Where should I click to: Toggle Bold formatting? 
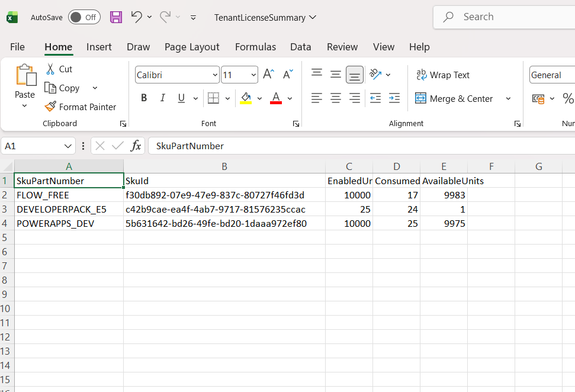click(x=144, y=98)
